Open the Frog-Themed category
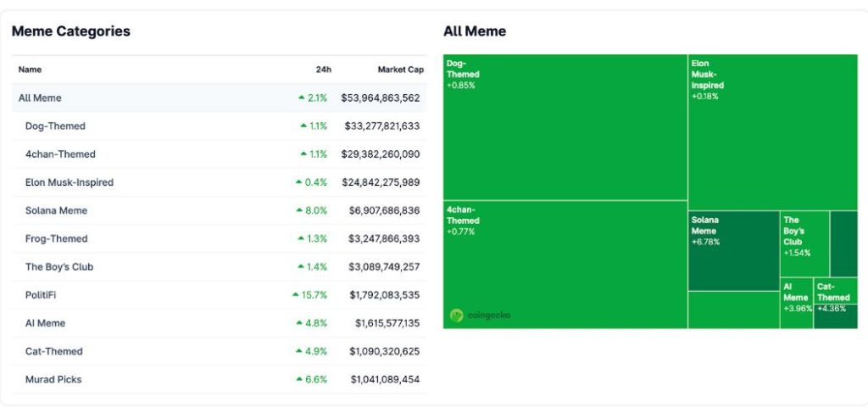This screenshot has width=868, height=408. 56,238
